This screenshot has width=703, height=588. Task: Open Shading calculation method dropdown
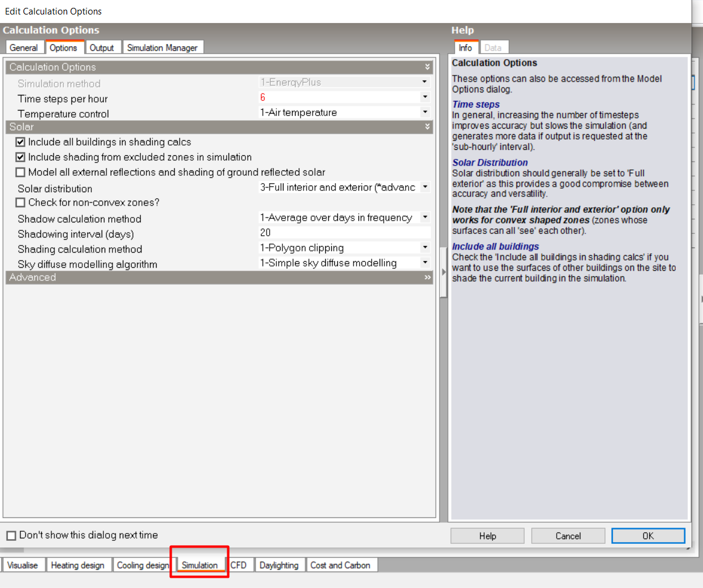(424, 247)
